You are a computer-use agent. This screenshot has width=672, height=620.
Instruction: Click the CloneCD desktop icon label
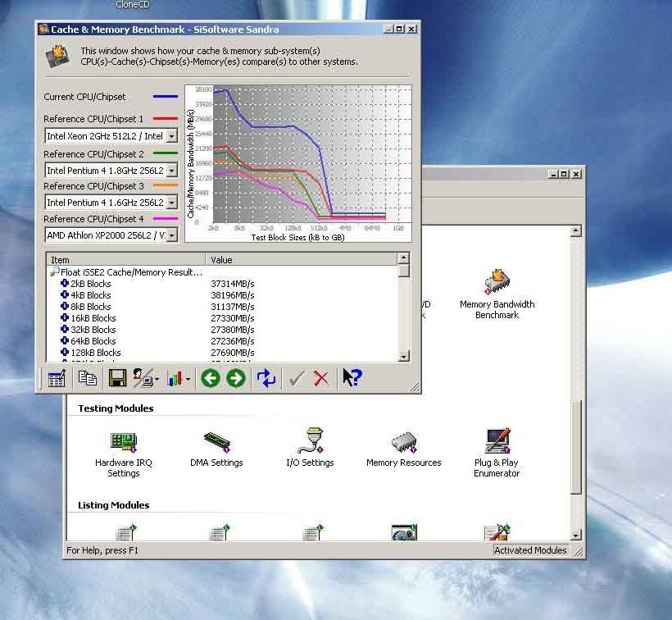pos(133,4)
